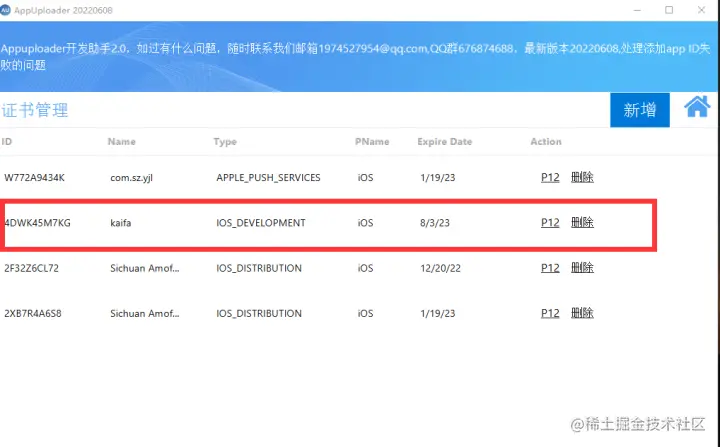
Task: Select the PName column header
Action: (372, 141)
